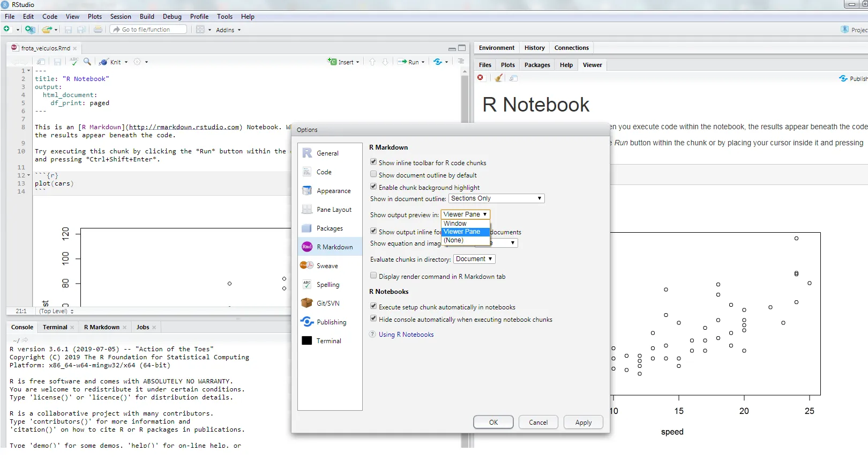
Task: Open Sweave section in Options sidebar
Action: (330, 265)
